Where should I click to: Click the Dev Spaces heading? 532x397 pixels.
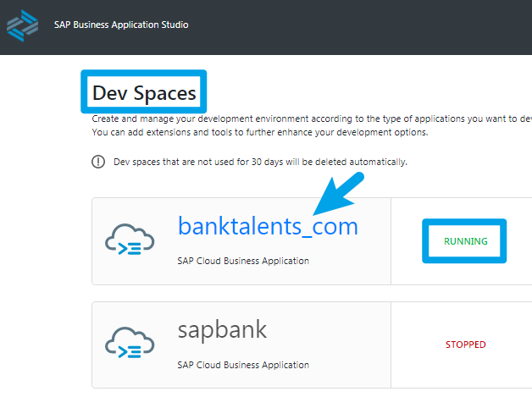[x=144, y=93]
